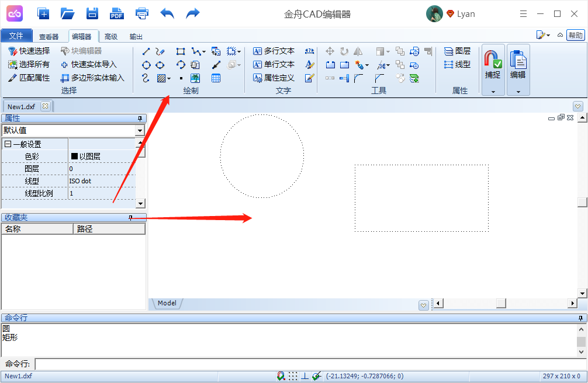Screen dimensions: 588x383
Task: Click the 多行文本 button
Action: tap(274, 51)
